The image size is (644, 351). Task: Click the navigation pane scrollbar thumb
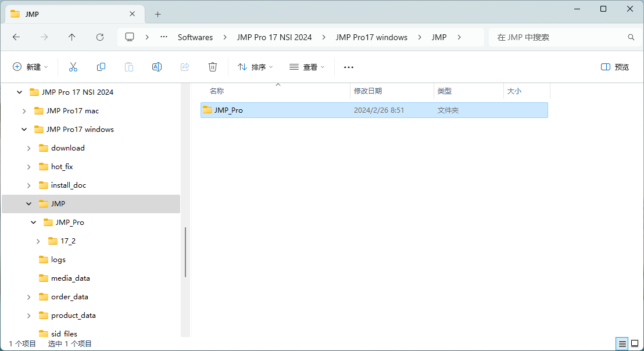(185, 252)
